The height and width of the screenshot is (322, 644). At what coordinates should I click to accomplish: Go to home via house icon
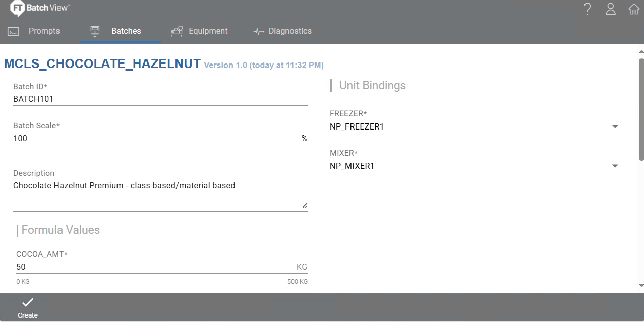point(634,9)
